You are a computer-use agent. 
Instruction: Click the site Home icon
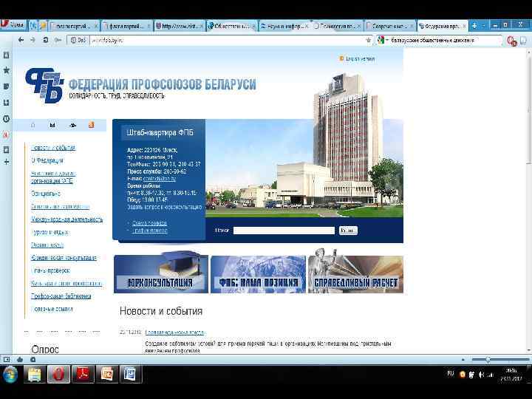click(x=33, y=125)
